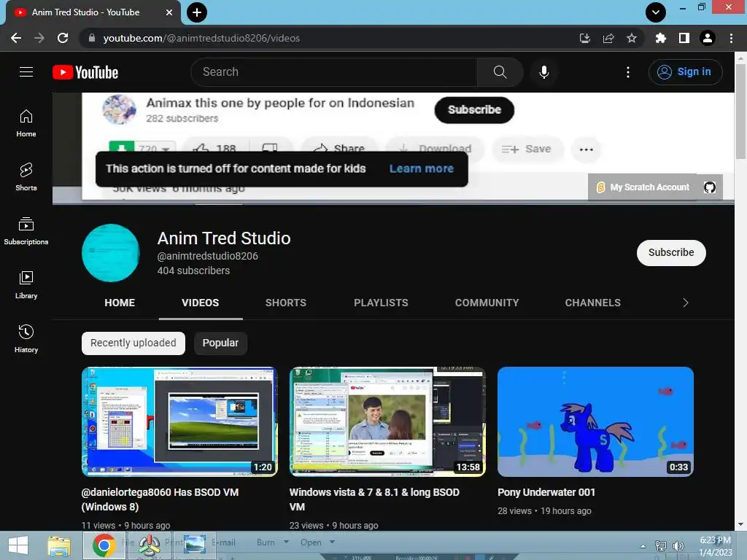Screen dimensions: 747x560
Task: Close the Anim Tred Studio tab
Action: [169, 12]
